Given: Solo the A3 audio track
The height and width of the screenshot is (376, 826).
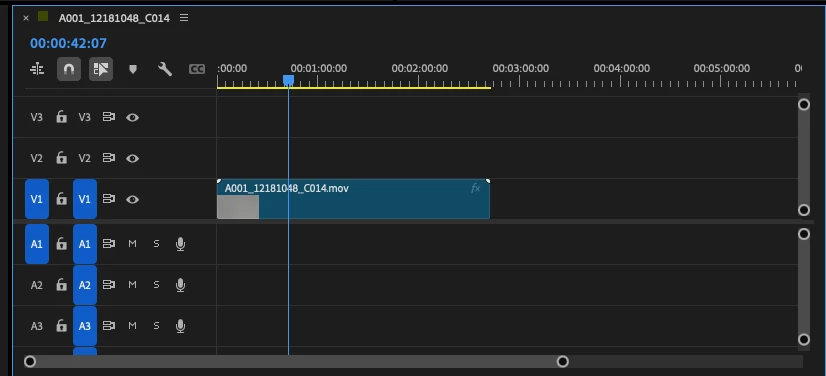Looking at the screenshot, I should point(156,326).
